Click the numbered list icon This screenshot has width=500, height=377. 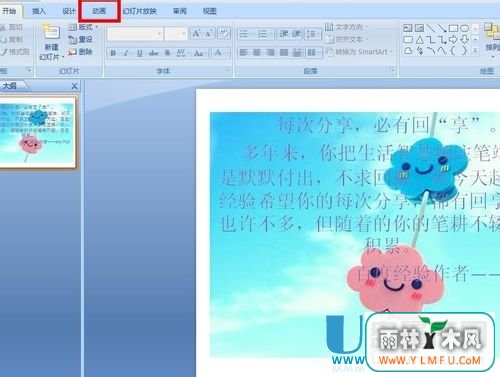click(x=263, y=34)
